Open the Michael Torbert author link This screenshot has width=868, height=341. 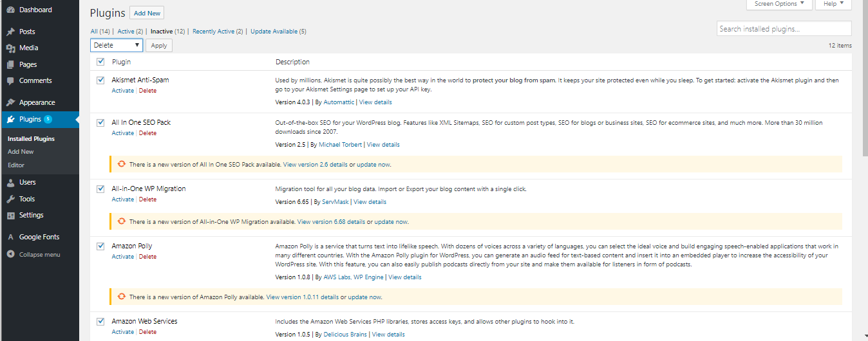click(x=340, y=145)
